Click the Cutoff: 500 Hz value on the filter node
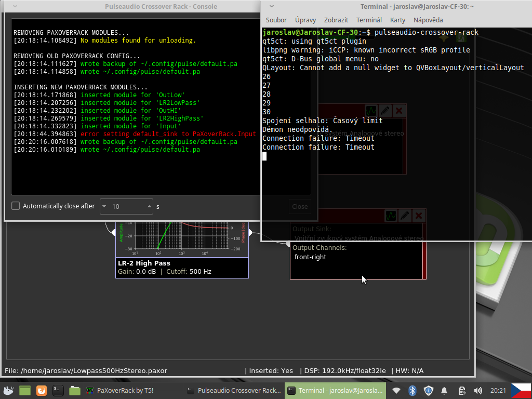532x399 pixels. [x=189, y=271]
